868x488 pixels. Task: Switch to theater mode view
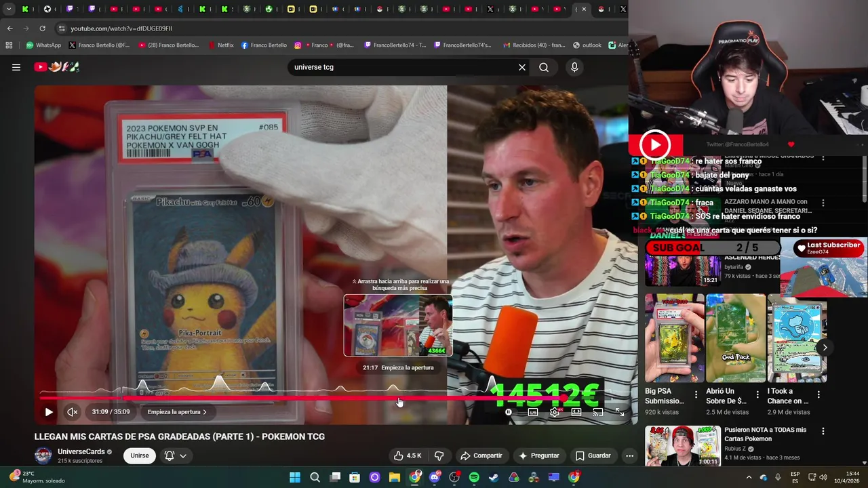(576, 412)
